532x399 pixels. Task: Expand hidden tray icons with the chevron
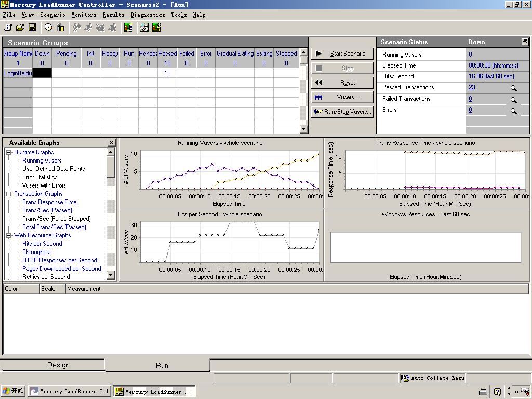click(x=516, y=392)
